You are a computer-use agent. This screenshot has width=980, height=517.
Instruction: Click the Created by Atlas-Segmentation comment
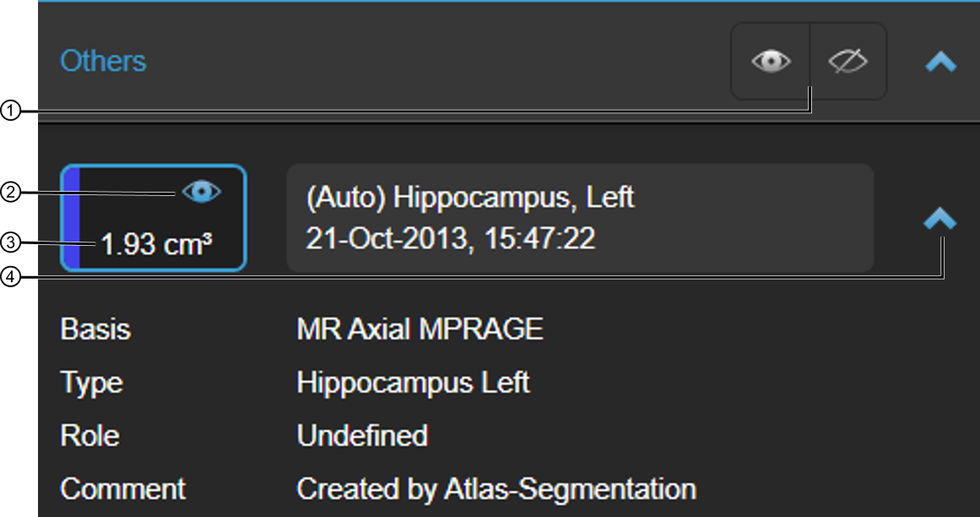click(496, 489)
